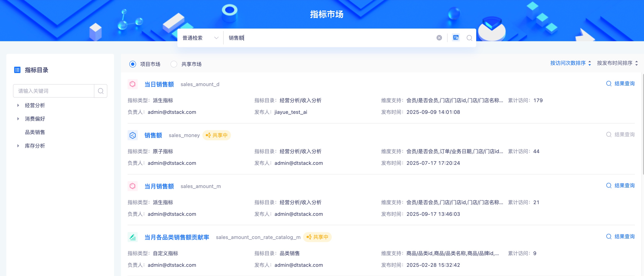
Task: Click the advanced search icon in search bar
Action: click(456, 38)
